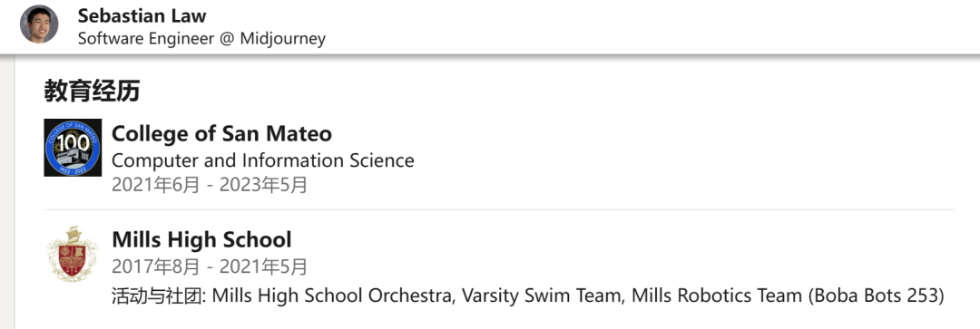980x329 pixels.
Task: Click the 2023年5月 end date
Action: click(x=264, y=186)
